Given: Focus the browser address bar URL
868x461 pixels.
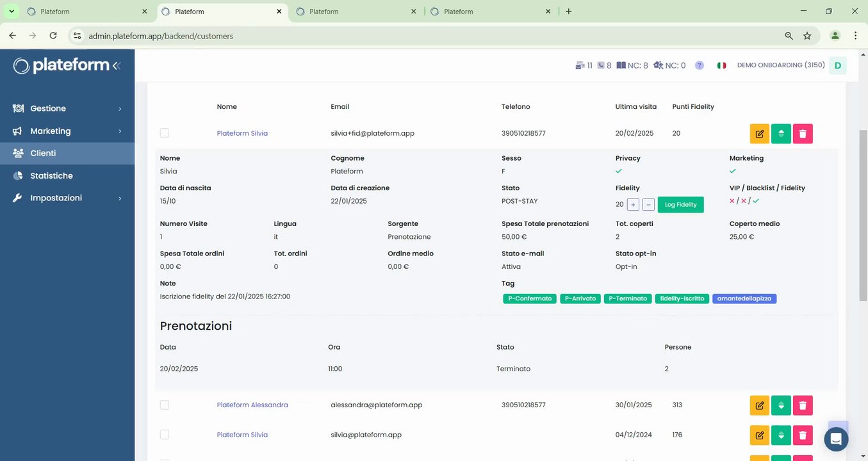Looking at the screenshot, I should point(161,36).
